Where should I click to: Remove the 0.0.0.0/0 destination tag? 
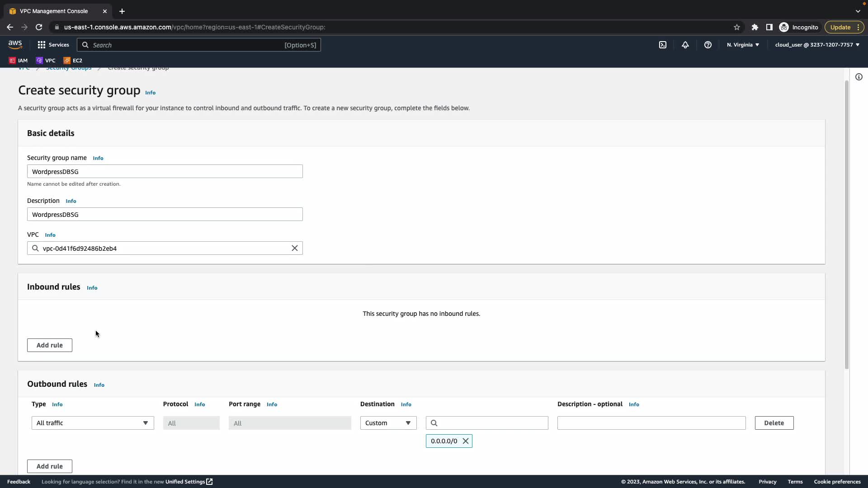(x=466, y=441)
